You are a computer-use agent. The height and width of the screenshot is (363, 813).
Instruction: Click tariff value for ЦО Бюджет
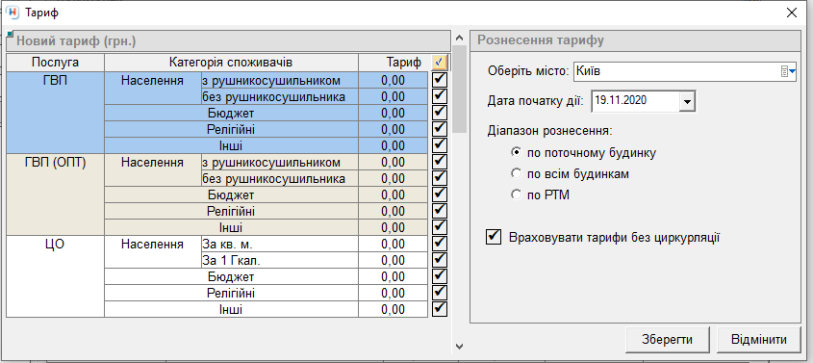393,276
